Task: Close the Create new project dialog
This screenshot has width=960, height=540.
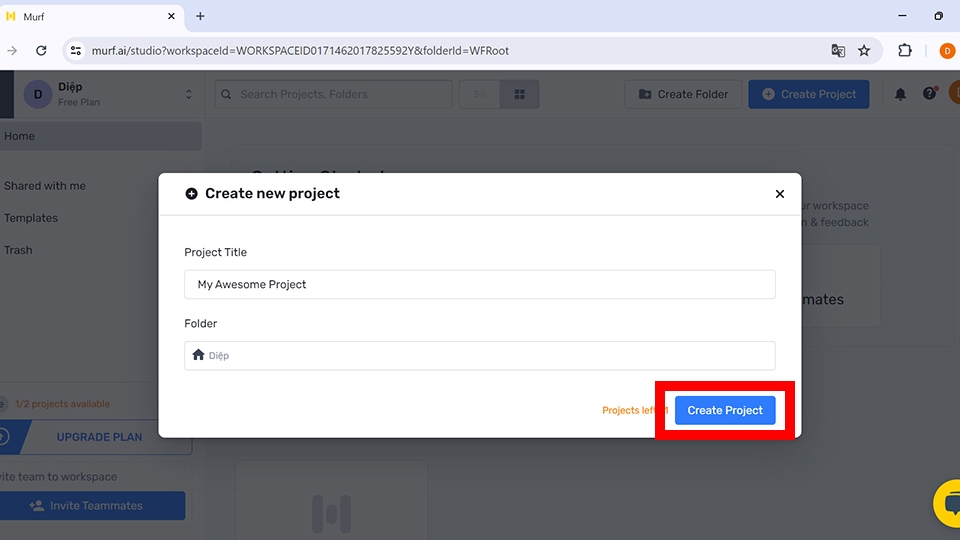Action: 779,194
